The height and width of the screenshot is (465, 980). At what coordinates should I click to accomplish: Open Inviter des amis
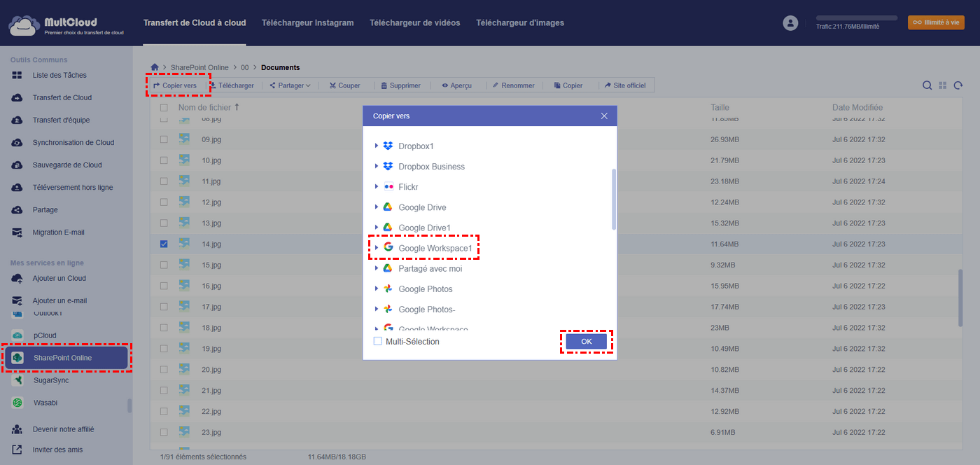[58, 450]
